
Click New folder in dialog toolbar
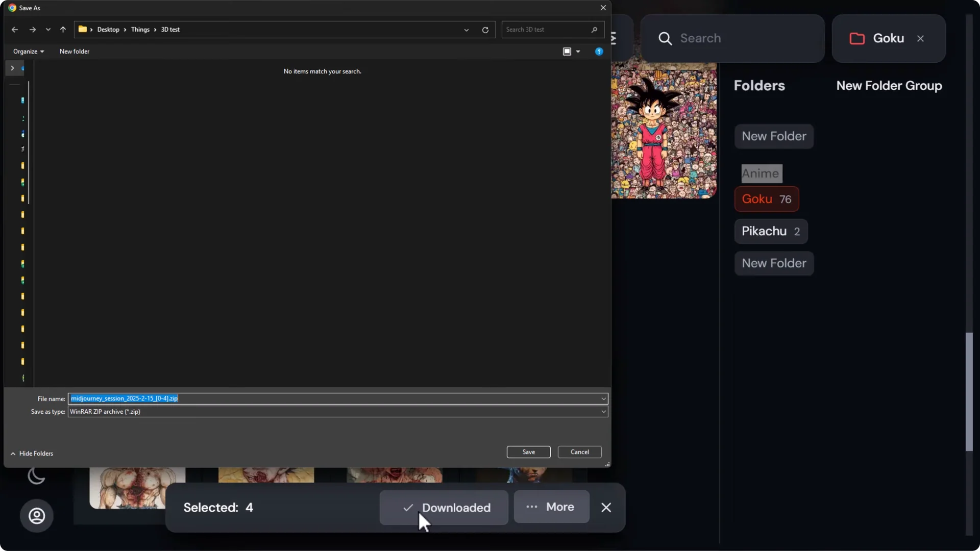pyautogui.click(x=74, y=52)
